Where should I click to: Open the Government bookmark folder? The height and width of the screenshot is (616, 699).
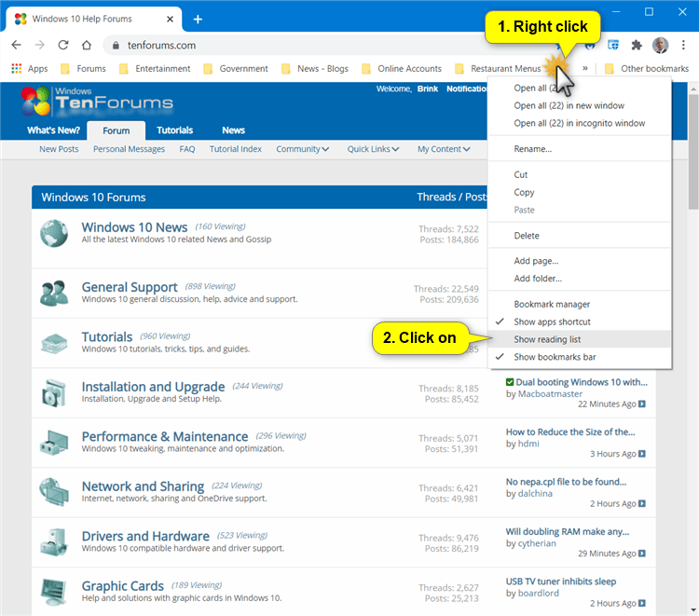236,69
